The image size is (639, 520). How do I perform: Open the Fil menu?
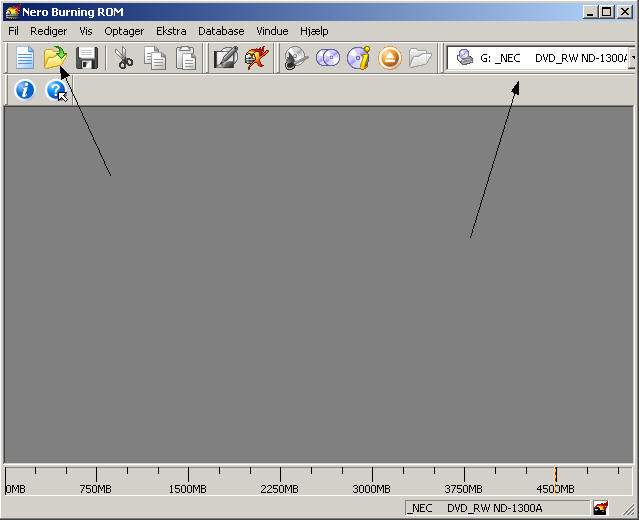[x=13, y=31]
